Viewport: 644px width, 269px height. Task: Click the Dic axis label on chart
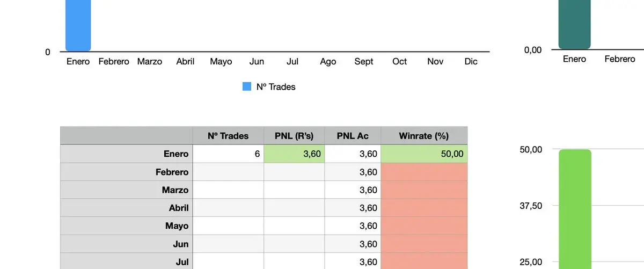[x=471, y=62]
